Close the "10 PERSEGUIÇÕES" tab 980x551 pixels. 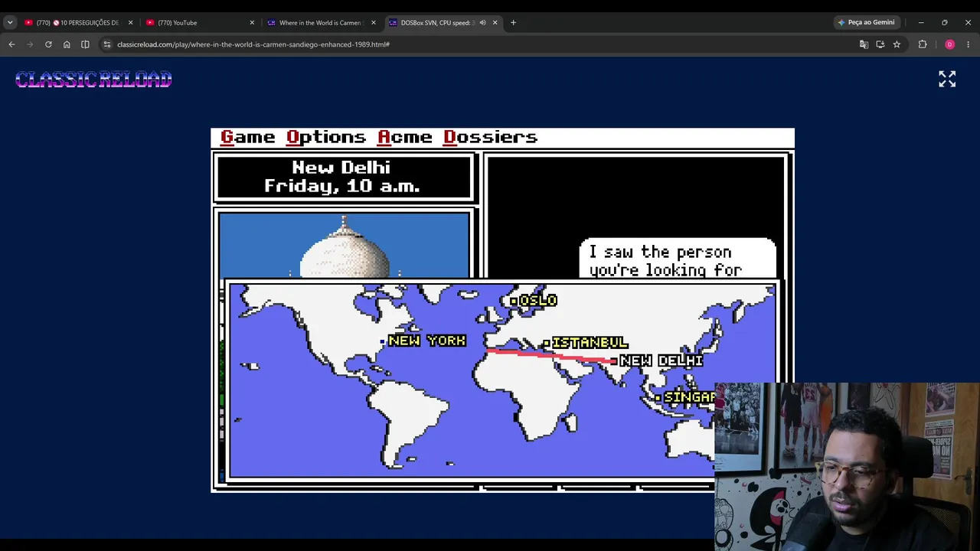pos(130,23)
